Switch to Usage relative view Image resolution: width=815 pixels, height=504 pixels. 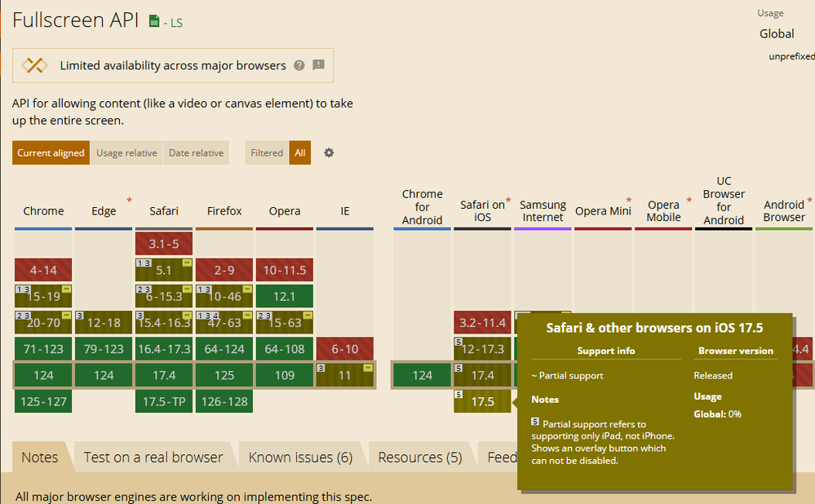[x=126, y=153]
